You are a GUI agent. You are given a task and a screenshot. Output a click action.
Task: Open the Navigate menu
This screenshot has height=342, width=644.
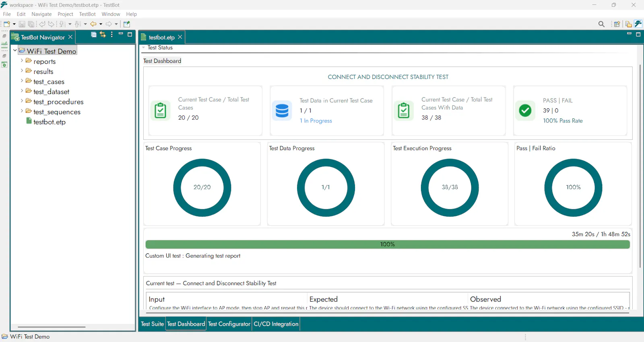[41, 14]
